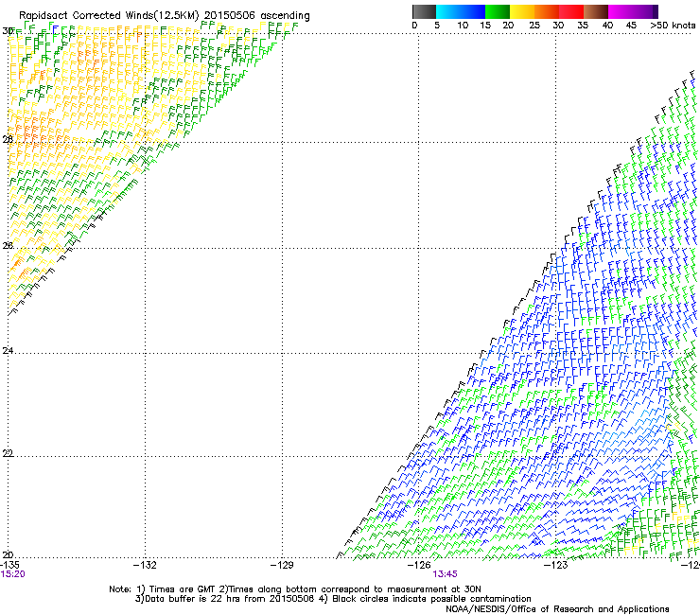Image resolution: width=700 pixels, height=615 pixels.
Task: Click the gray 0-5 knots legend swatch
Action: pos(424,11)
